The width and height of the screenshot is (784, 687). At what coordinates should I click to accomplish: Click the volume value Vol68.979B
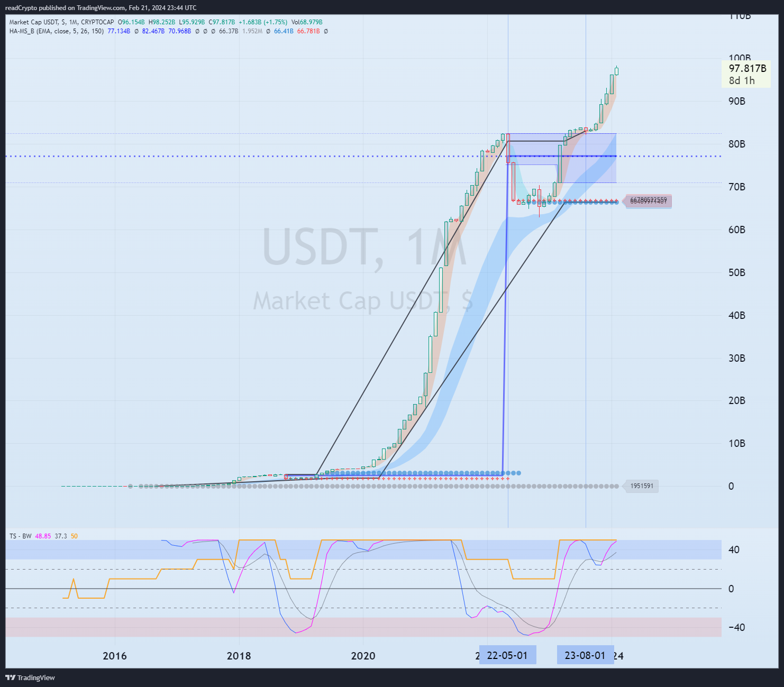click(x=307, y=22)
